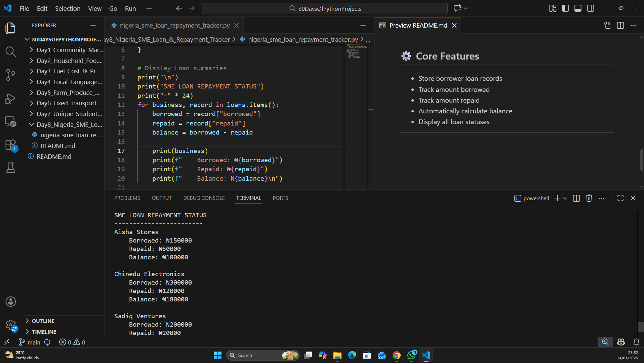
Task: Open the Accounts menu icon
Action: click(x=10, y=301)
